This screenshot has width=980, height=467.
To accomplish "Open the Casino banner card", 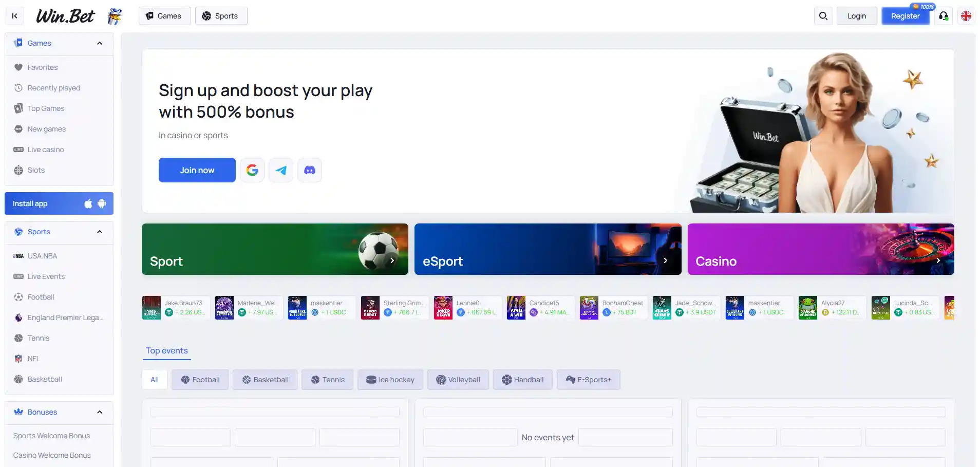I will 821,249.
